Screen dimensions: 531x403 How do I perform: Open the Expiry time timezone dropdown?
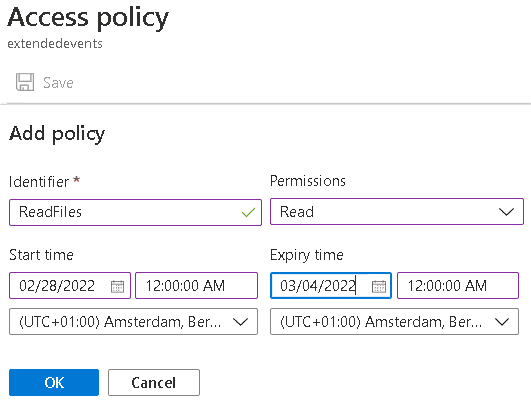click(x=394, y=321)
